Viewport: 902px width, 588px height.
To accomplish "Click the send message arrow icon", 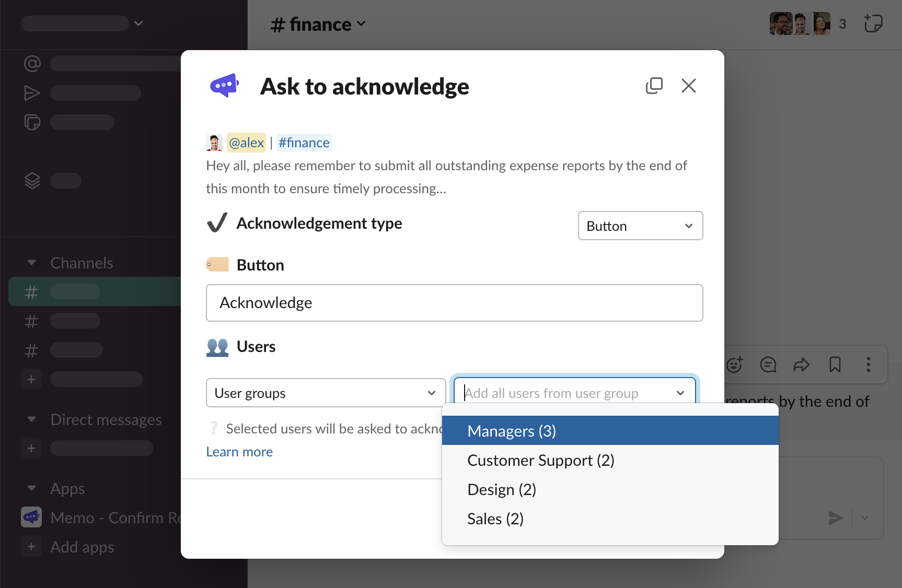I will click(836, 518).
